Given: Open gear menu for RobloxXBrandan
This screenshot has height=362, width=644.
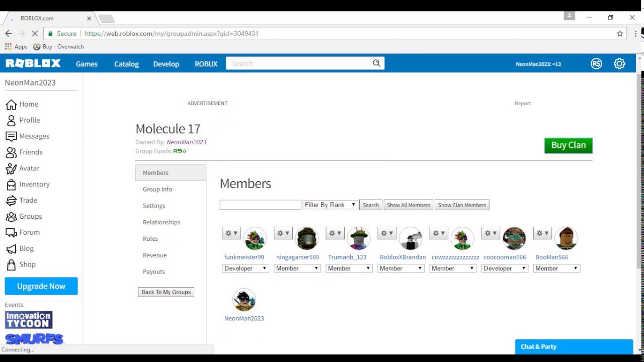Looking at the screenshot, I should (387, 233).
